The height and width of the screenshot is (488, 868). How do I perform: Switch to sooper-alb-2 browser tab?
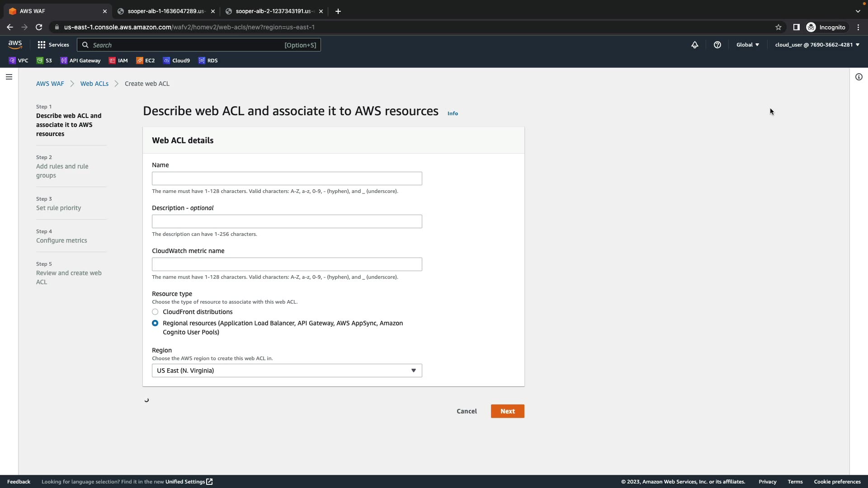pos(274,11)
